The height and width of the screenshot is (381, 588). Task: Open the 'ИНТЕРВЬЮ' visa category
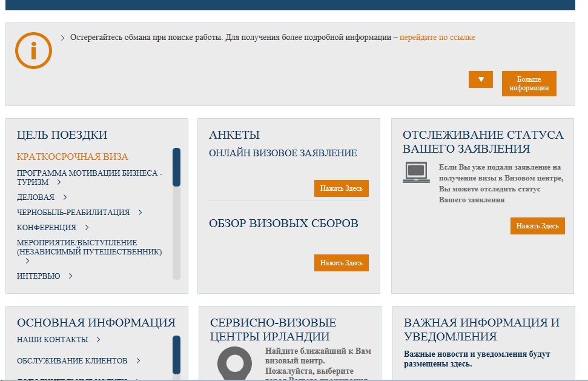39,276
